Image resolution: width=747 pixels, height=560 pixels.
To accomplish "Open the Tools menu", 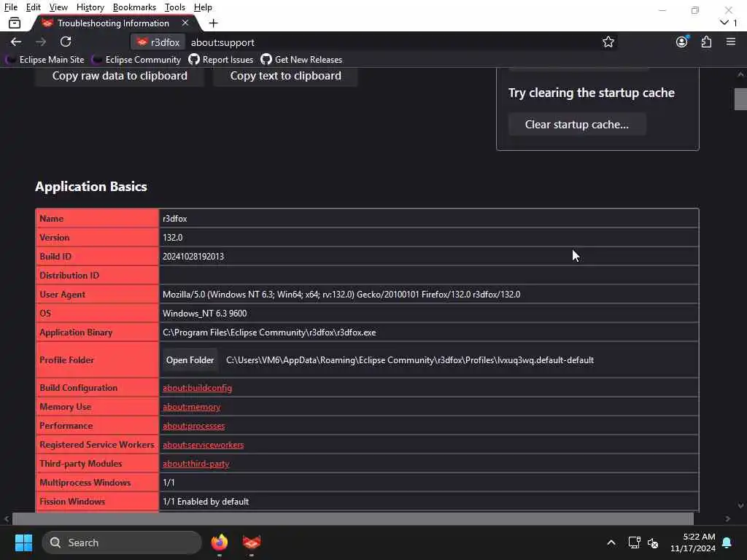I will click(x=175, y=7).
